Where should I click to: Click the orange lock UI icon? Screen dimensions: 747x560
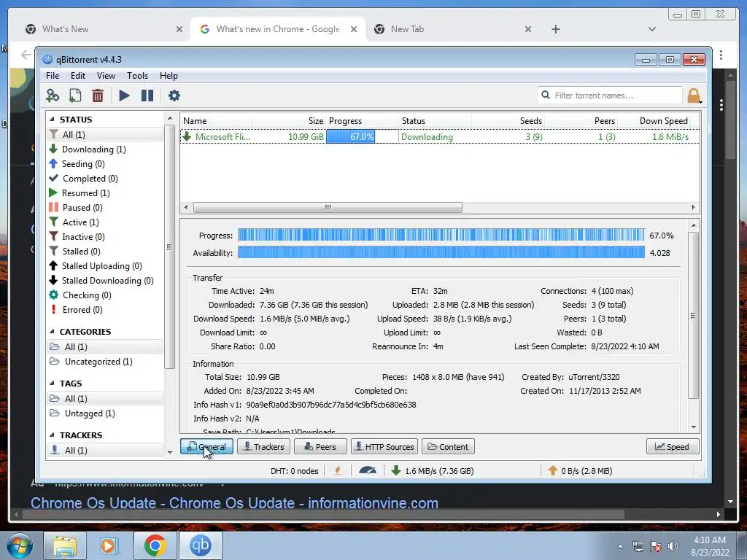click(694, 96)
